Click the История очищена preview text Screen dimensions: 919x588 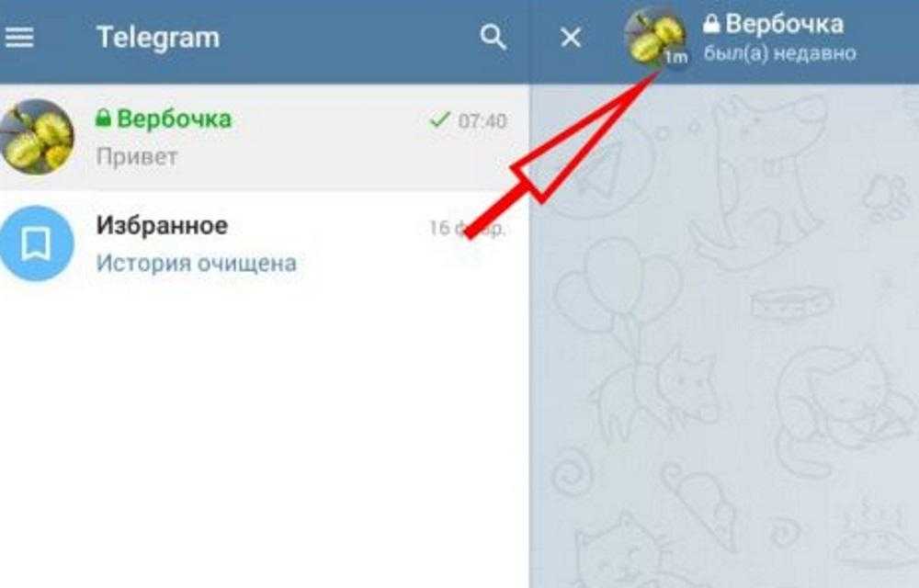click(x=197, y=263)
